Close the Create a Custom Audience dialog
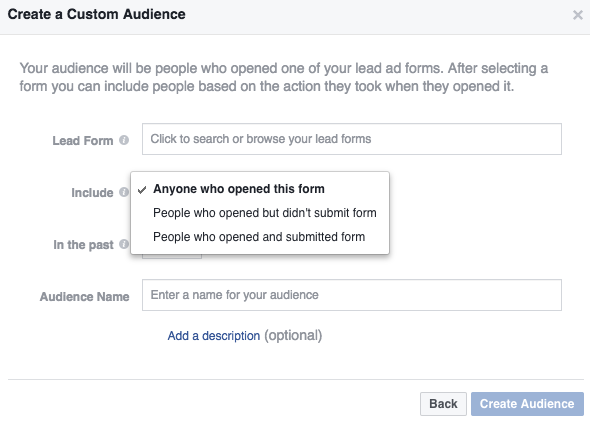The height and width of the screenshot is (421, 590). [578, 15]
